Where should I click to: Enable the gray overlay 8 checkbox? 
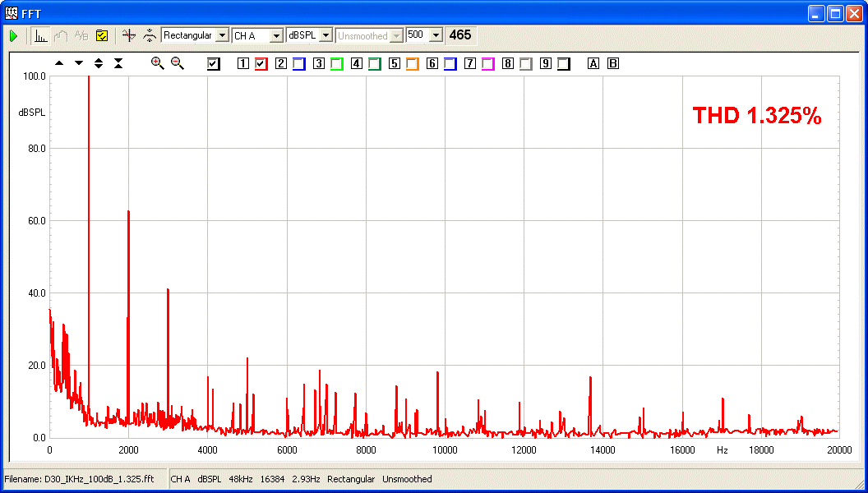pos(525,64)
